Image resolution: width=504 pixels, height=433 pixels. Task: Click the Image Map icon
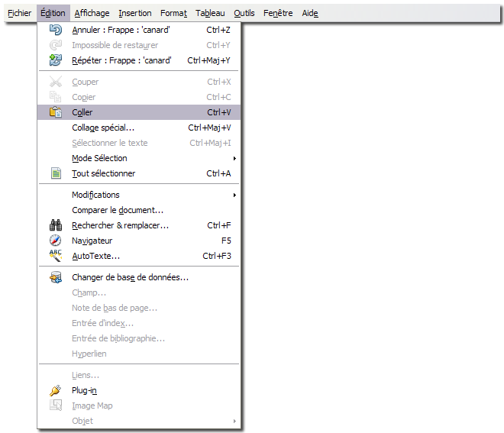point(56,406)
